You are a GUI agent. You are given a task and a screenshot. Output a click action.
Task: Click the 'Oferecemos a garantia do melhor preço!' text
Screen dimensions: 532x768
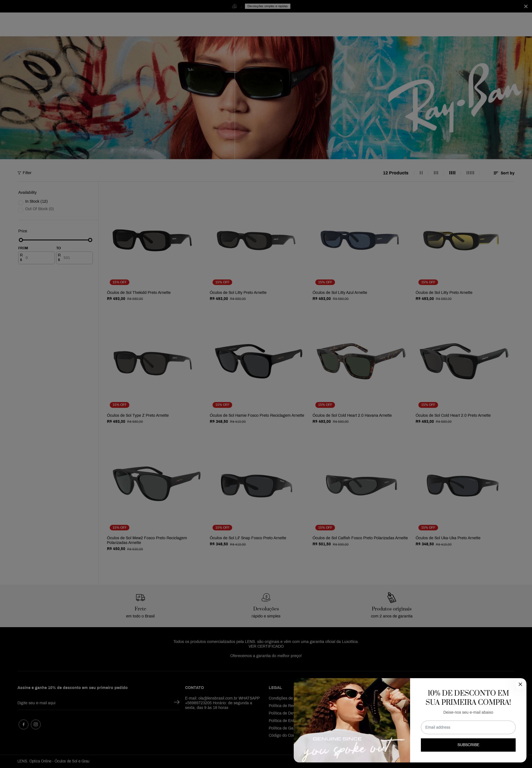266,656
